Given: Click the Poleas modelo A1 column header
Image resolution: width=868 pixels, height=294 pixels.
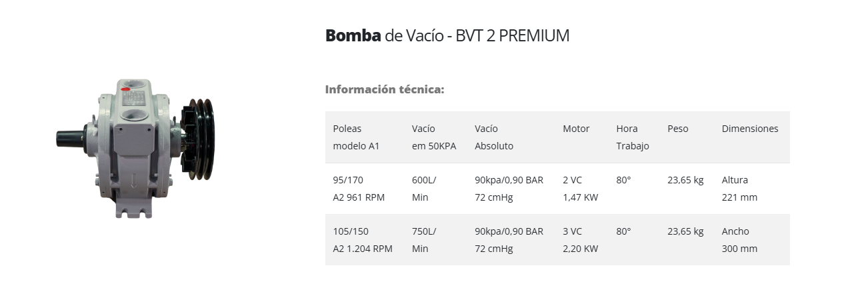Looking at the screenshot, I should [356, 137].
